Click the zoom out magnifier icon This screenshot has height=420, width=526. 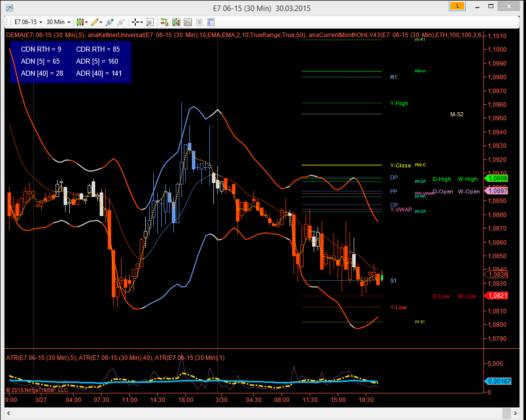tap(121, 22)
